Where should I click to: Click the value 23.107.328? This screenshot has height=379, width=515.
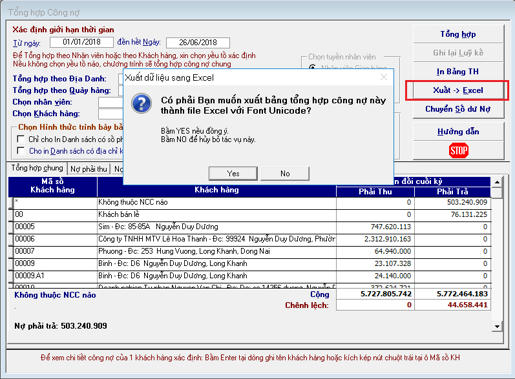tap(393, 264)
